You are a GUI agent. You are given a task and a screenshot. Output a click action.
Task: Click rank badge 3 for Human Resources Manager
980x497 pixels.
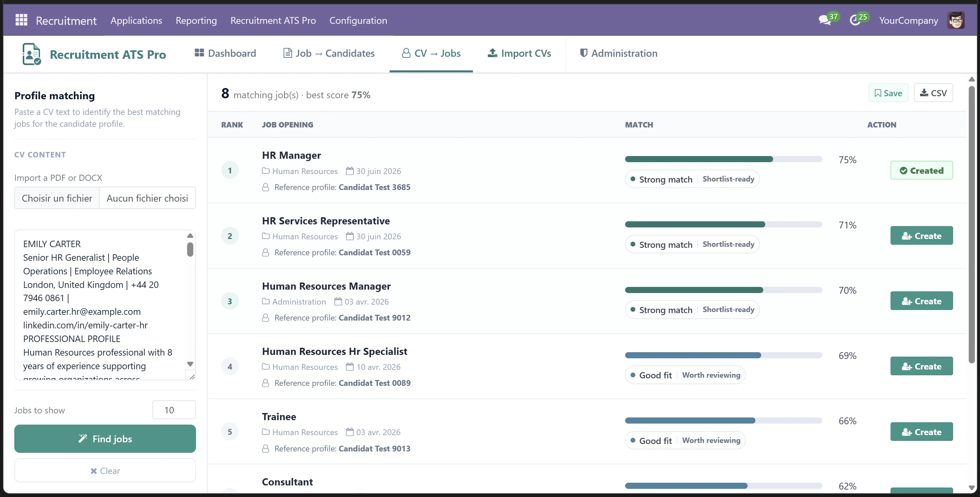click(230, 301)
